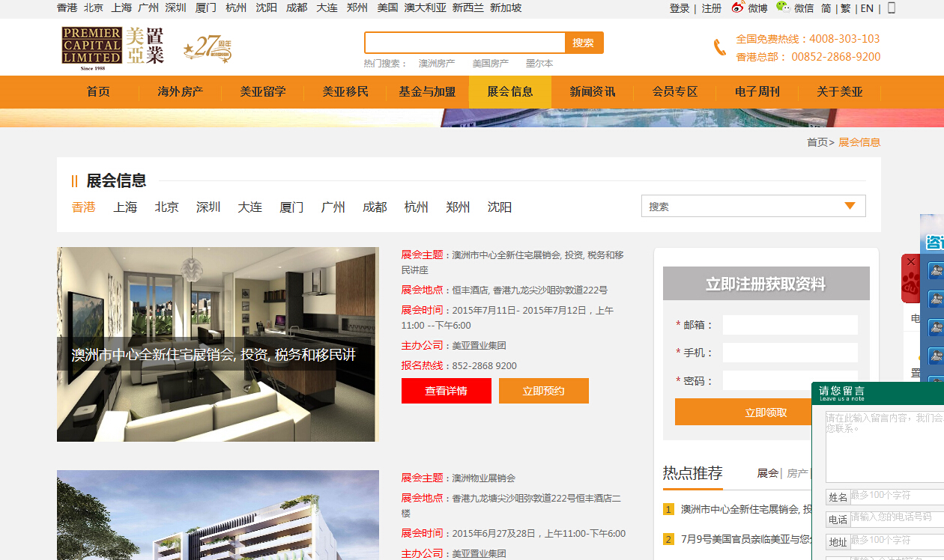The height and width of the screenshot is (560, 944).
Task: Focus the 手机 input field
Action: click(790, 353)
